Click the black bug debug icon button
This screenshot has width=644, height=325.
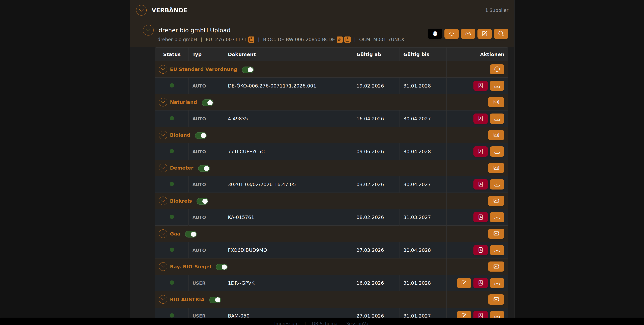(x=435, y=34)
